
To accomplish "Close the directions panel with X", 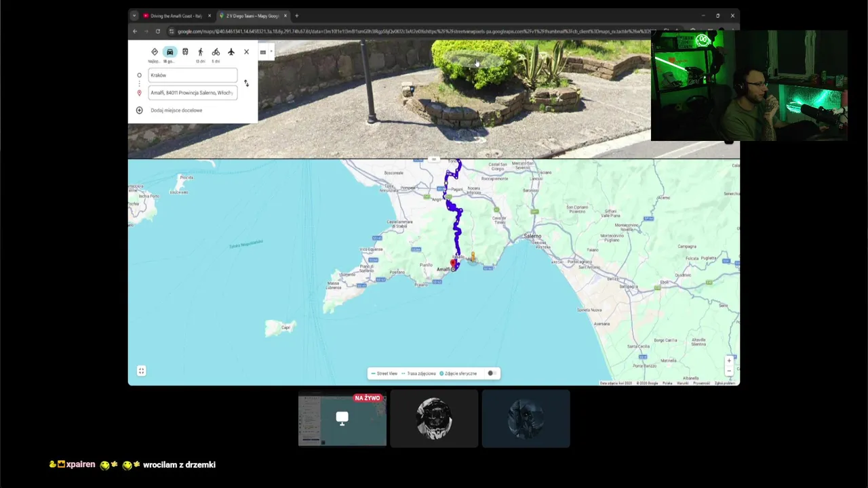I will point(246,52).
